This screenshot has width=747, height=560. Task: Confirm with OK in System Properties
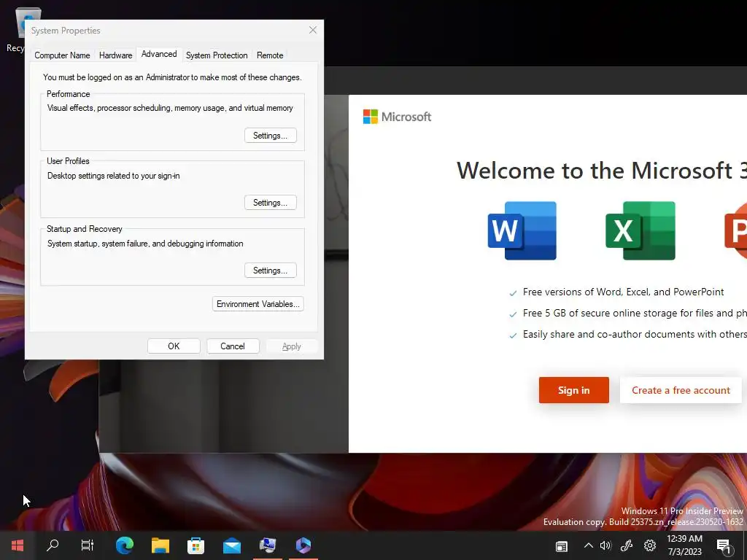(174, 346)
